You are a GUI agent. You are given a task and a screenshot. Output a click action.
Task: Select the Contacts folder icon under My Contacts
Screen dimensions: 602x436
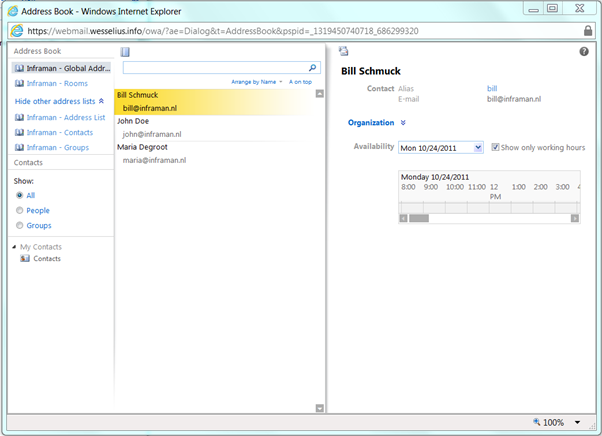(x=25, y=259)
